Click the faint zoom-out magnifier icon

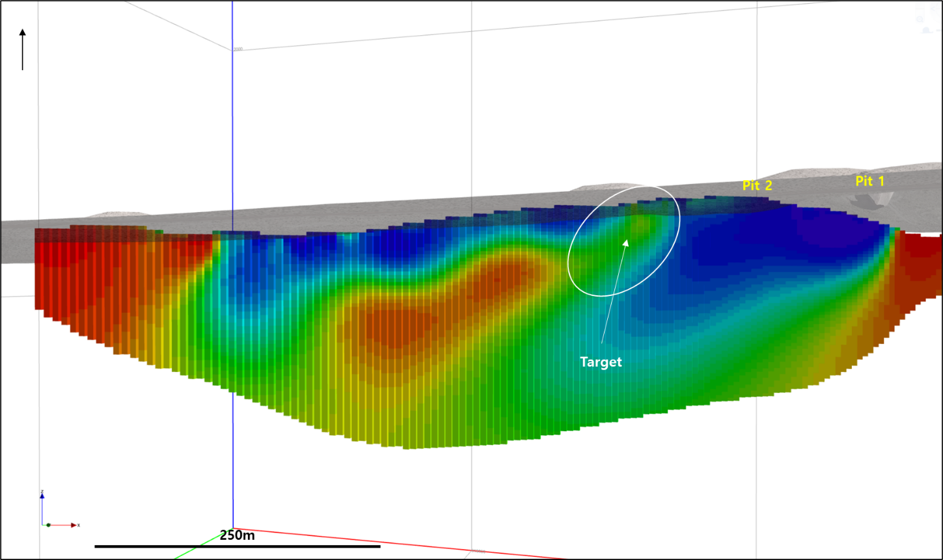click(920, 20)
